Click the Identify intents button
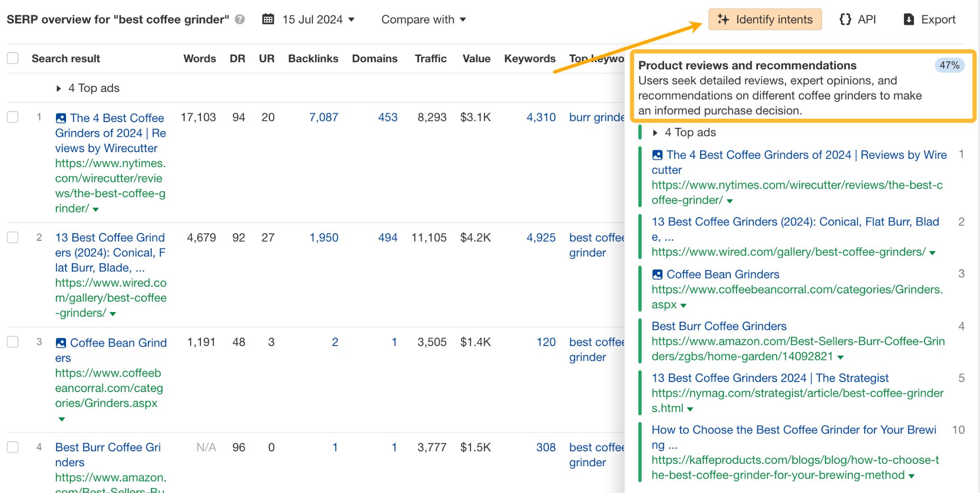 [x=765, y=20]
